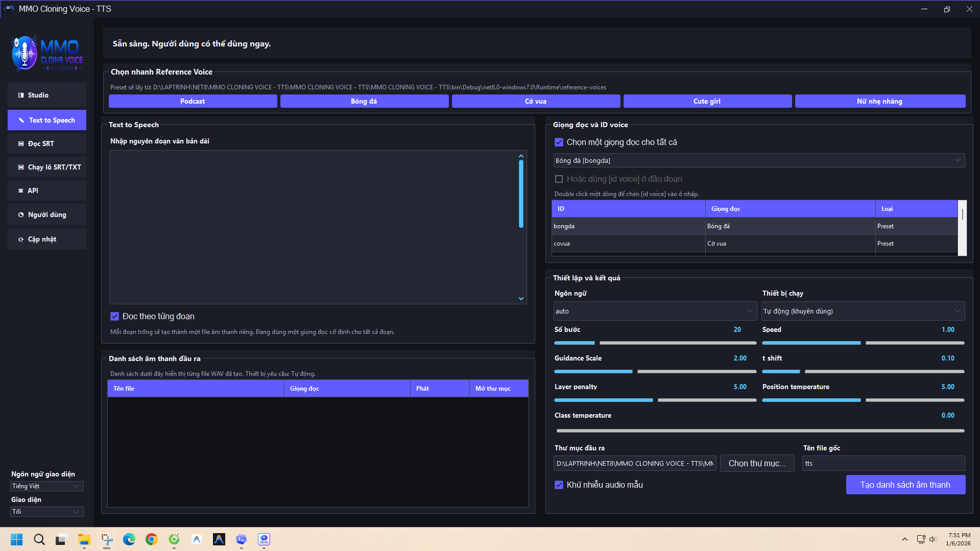Adjust the Position temperature slider

(863, 400)
